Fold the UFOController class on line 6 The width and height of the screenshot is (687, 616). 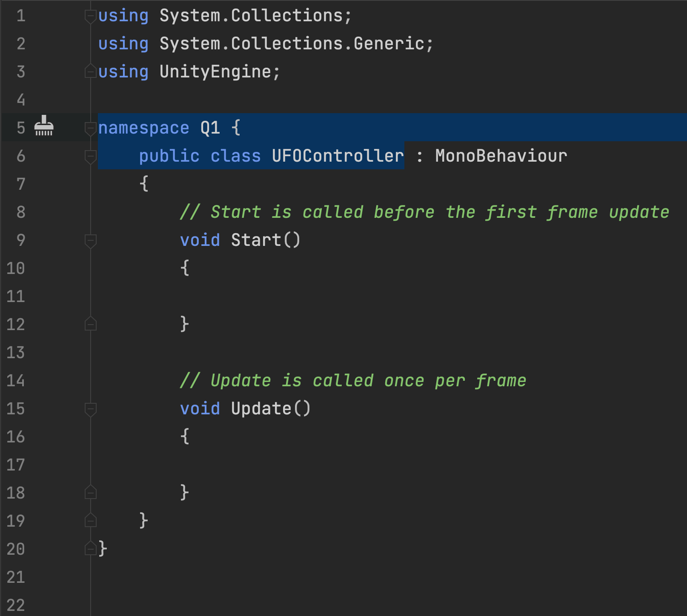pyautogui.click(x=90, y=156)
